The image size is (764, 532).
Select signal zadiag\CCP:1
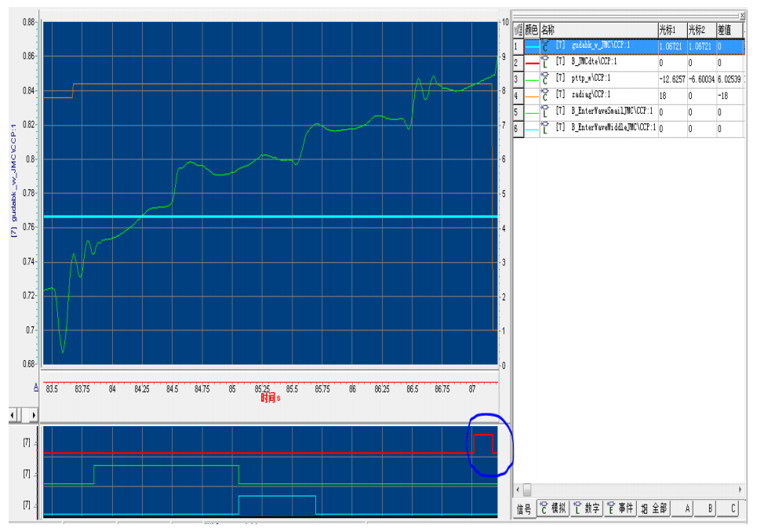click(x=591, y=94)
